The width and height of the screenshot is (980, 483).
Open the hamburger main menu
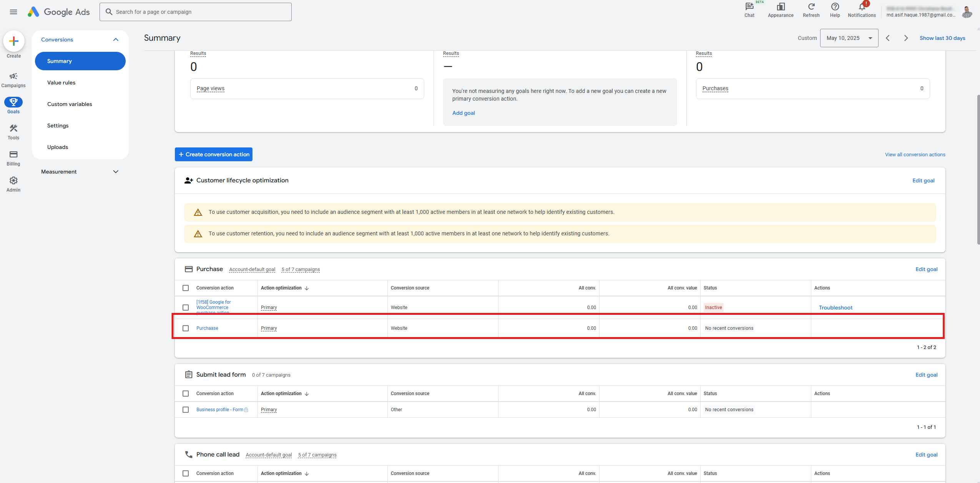pos(13,12)
